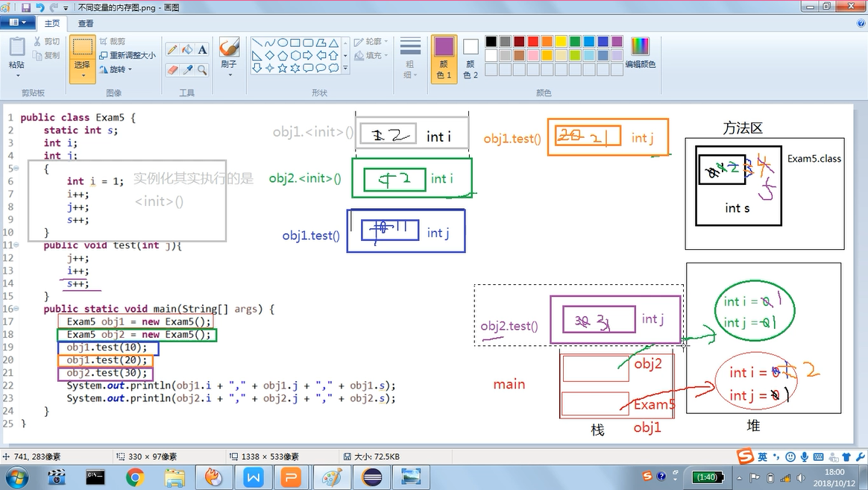Image resolution: width=868 pixels, height=490 pixels.
Task: Select the Text tool
Action: click(203, 50)
